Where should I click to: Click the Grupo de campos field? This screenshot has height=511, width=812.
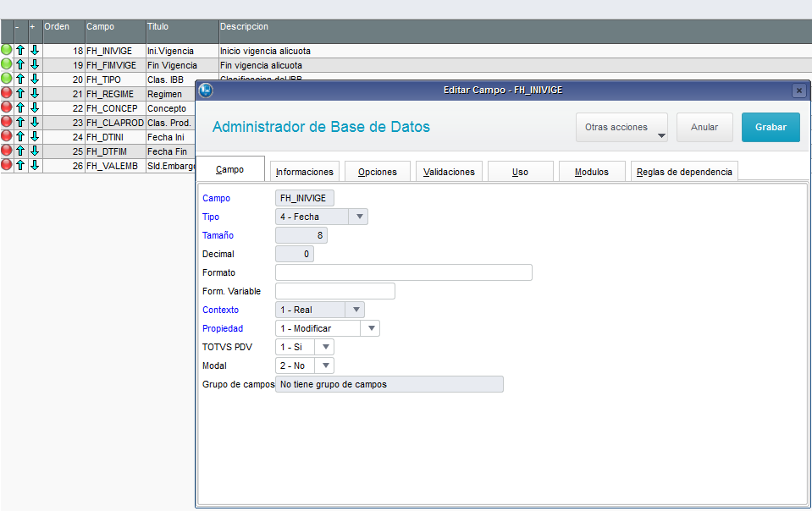pyautogui.click(x=389, y=384)
